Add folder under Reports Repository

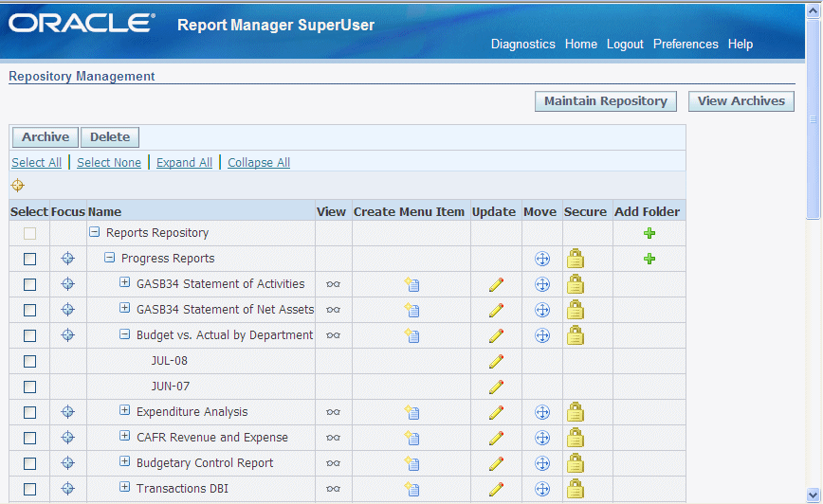click(649, 233)
